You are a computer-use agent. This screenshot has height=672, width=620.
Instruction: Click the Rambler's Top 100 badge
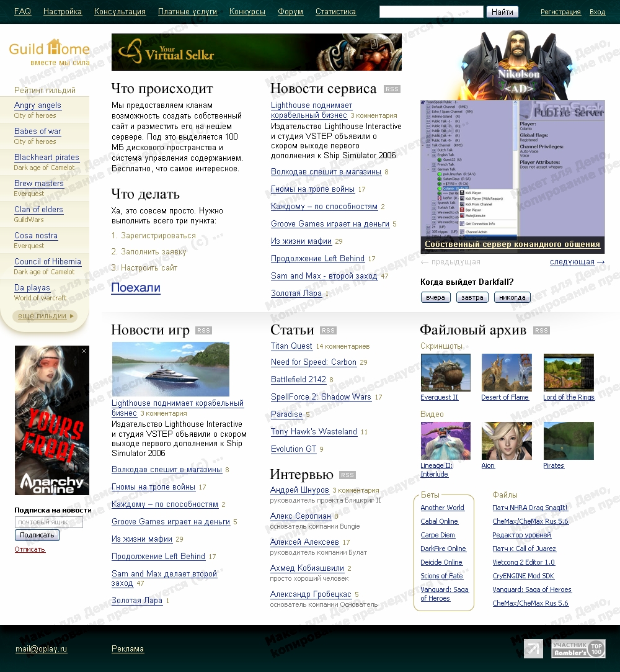tap(578, 649)
